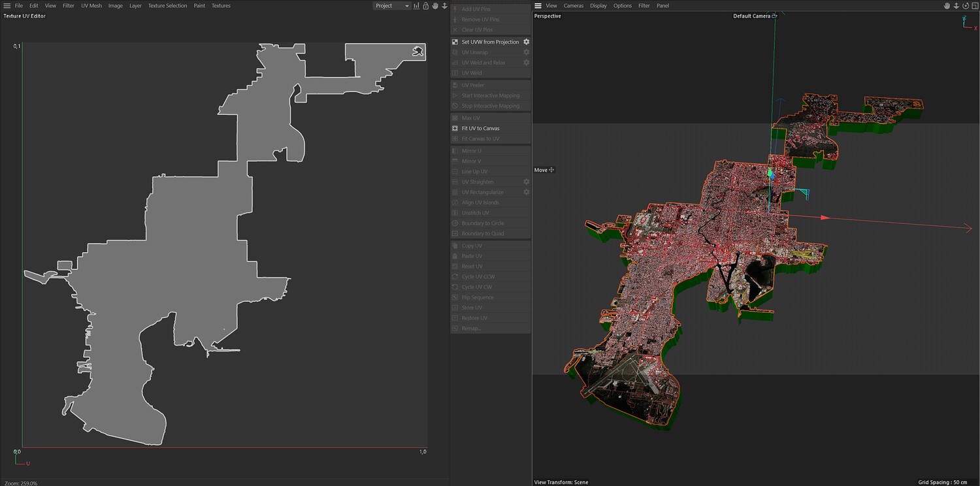Open UV Straighten settings gear
Image resolution: width=980 pixels, height=486 pixels.
point(526,182)
